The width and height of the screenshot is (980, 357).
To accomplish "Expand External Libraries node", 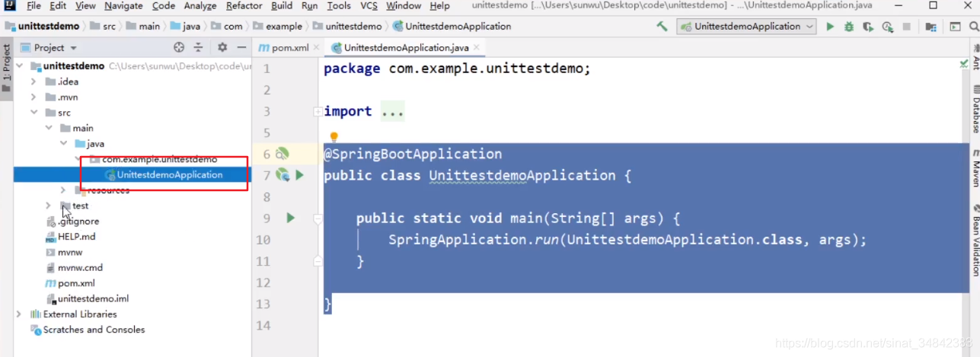I will pyautogui.click(x=18, y=314).
